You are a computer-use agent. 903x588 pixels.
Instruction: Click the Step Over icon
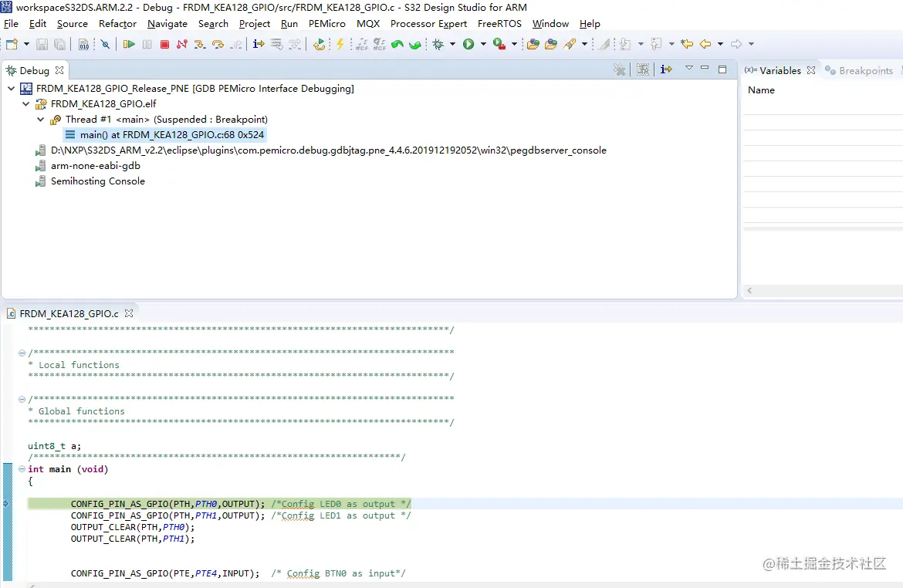(x=218, y=44)
